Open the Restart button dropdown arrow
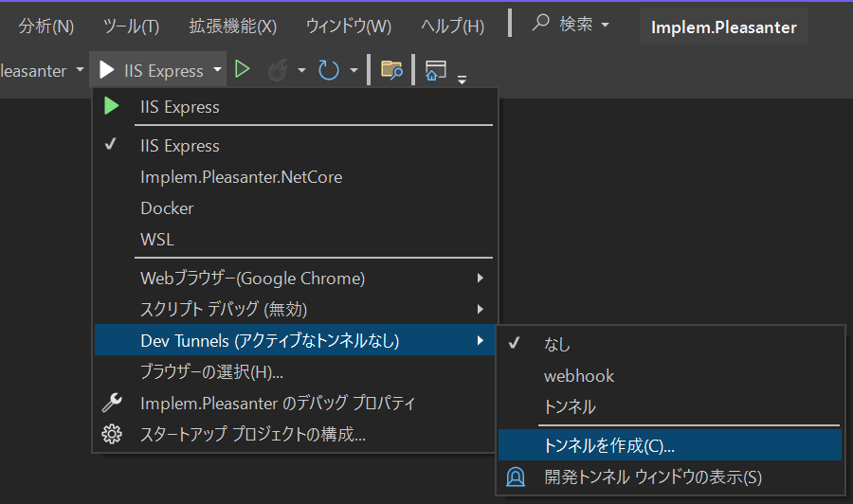The height and width of the screenshot is (504, 853). click(354, 70)
